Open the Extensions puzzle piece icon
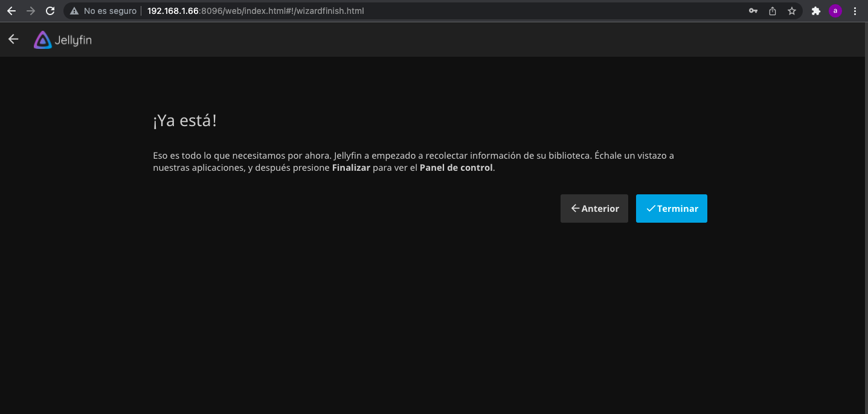The image size is (868, 414). coord(816,11)
